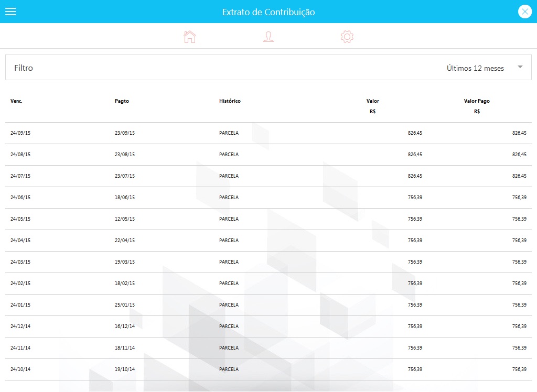Close the Extrato de Contribuição screen
This screenshot has width=537, height=392.
pos(524,12)
